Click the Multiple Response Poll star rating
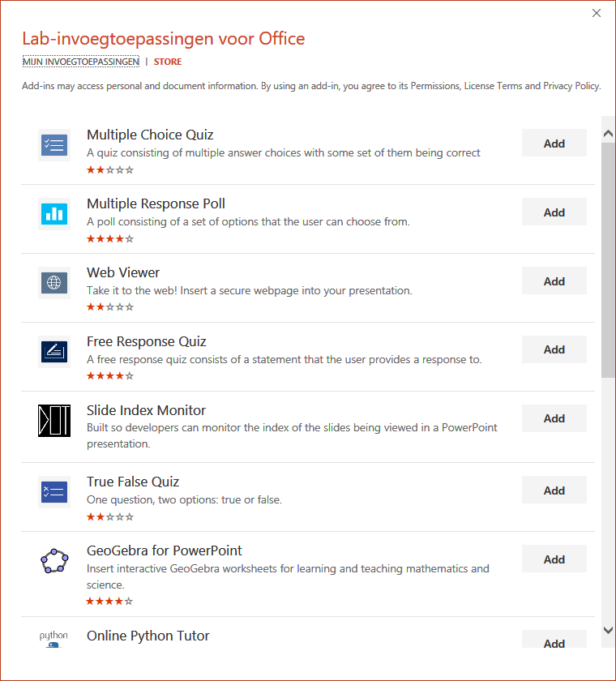Viewport: 616px width, 681px height. 110,239
